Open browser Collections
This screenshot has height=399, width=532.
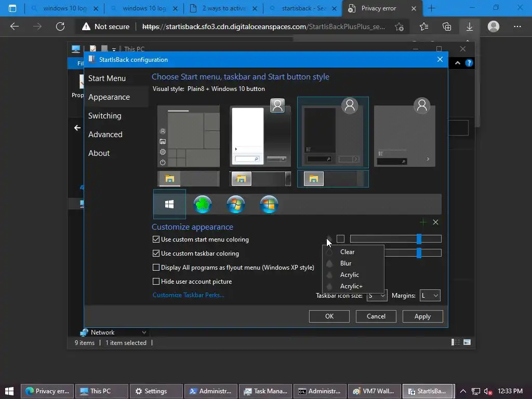click(447, 26)
